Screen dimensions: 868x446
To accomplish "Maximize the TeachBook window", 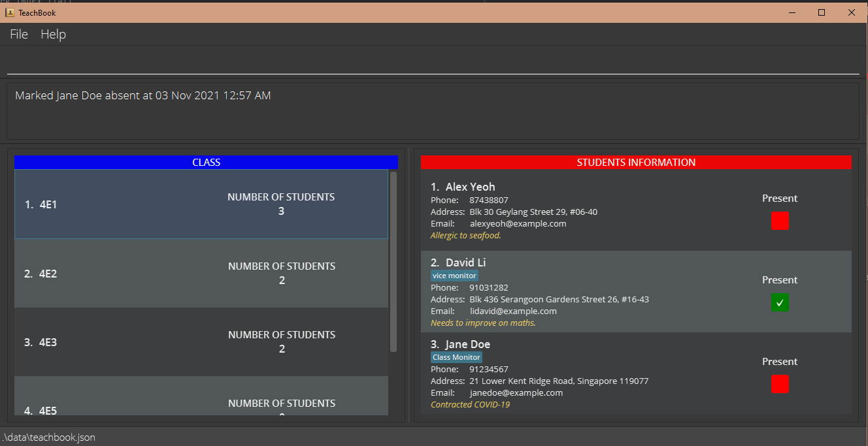I will tap(822, 12).
